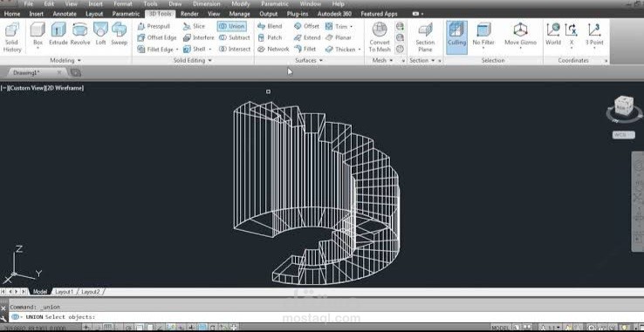Open the Fillet Edge dropdown arrow
This screenshot has width=644, height=332.
coord(177,50)
